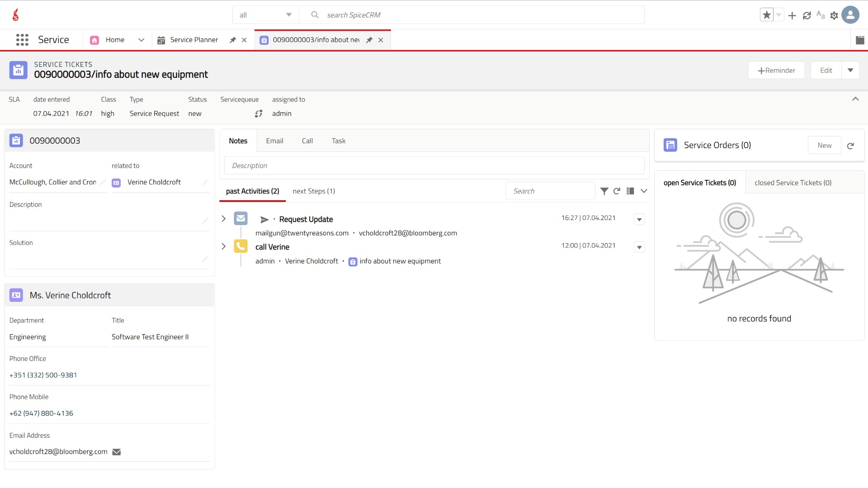Click the favorites star icon
Screen dimensions: 868x488
pyautogui.click(x=767, y=15)
